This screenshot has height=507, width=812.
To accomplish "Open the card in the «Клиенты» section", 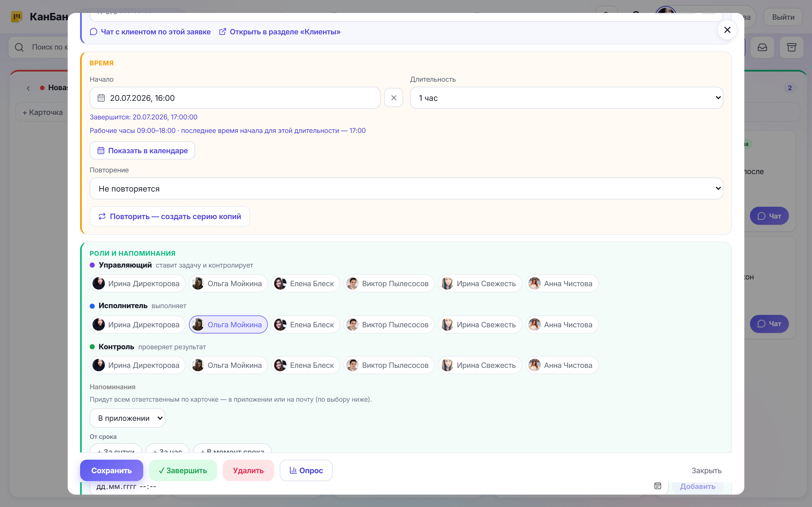I will (x=280, y=32).
